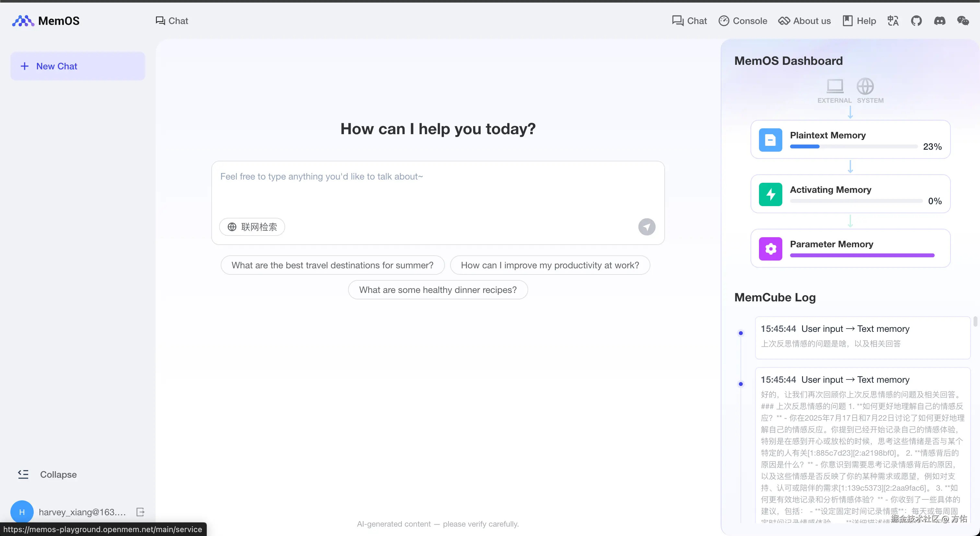Open the Discord icon link
This screenshot has width=980, height=536.
(x=939, y=21)
